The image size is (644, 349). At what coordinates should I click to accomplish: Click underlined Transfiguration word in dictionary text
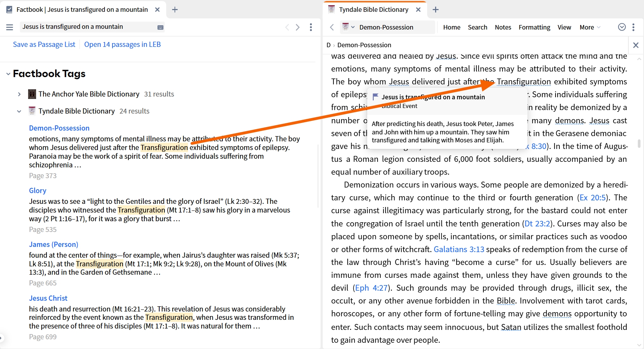click(524, 82)
